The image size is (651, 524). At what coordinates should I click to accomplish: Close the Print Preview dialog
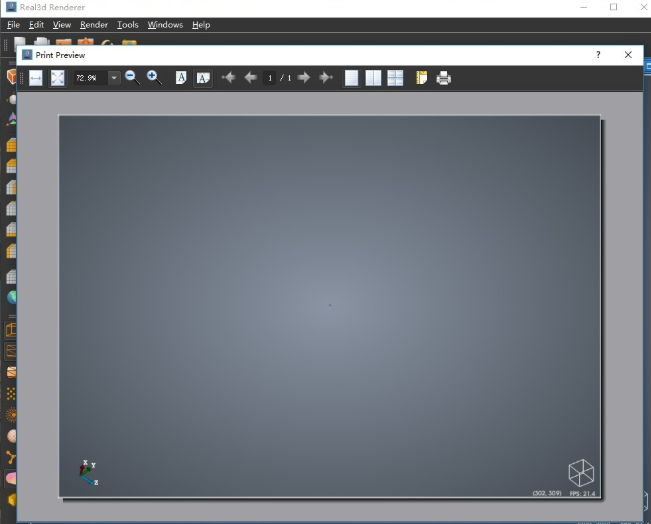click(628, 55)
